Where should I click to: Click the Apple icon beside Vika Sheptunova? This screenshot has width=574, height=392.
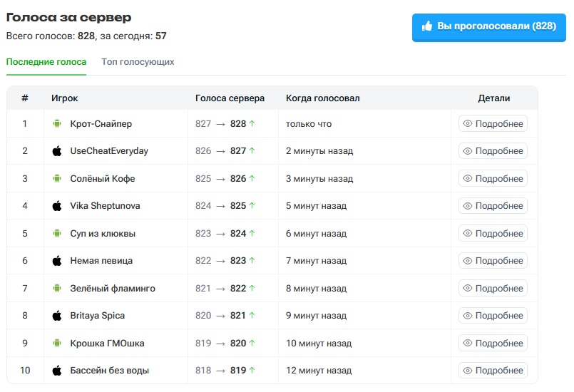[57, 206]
